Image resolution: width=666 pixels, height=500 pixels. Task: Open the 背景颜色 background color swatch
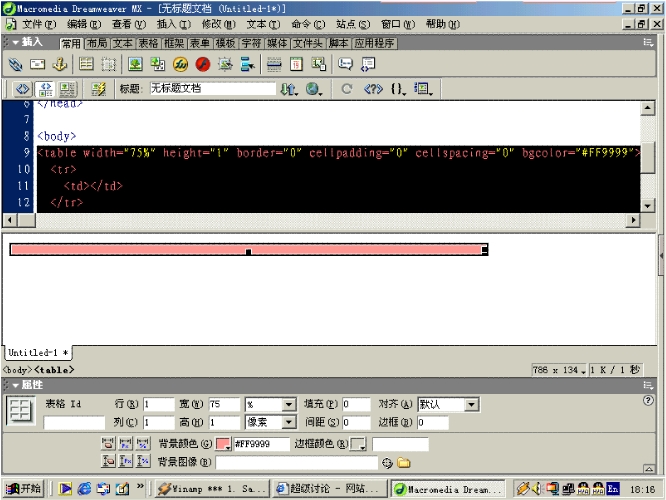[223, 444]
